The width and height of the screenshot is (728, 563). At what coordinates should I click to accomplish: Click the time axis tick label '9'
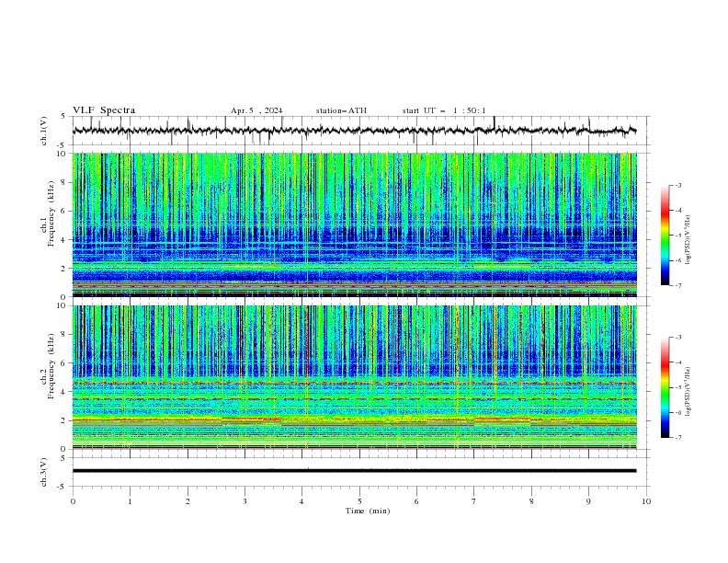tap(588, 501)
